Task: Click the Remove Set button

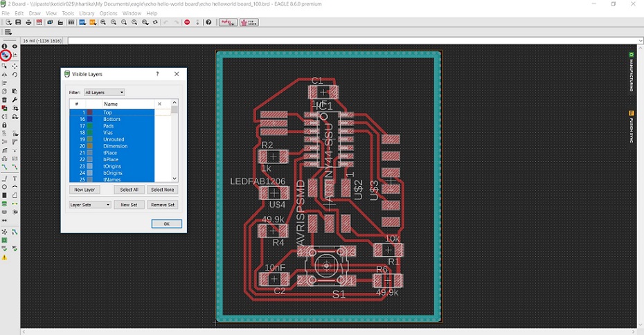Action: coord(162,204)
